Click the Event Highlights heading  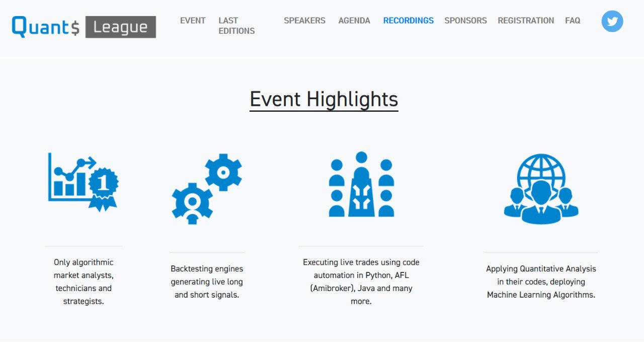(324, 99)
